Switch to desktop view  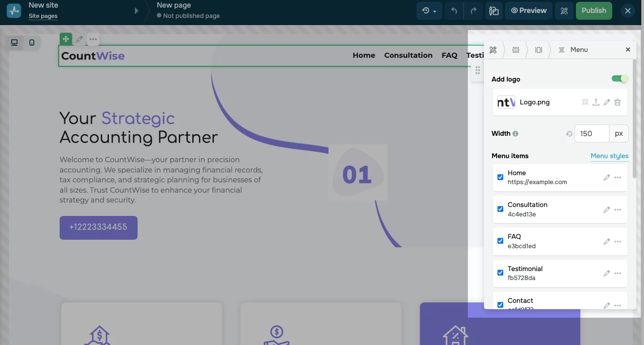(x=14, y=43)
